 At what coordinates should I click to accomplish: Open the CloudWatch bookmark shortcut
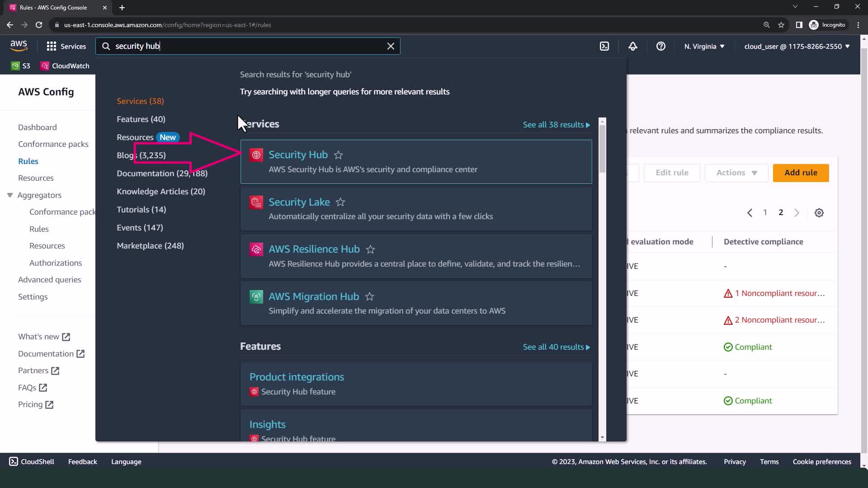click(x=65, y=66)
